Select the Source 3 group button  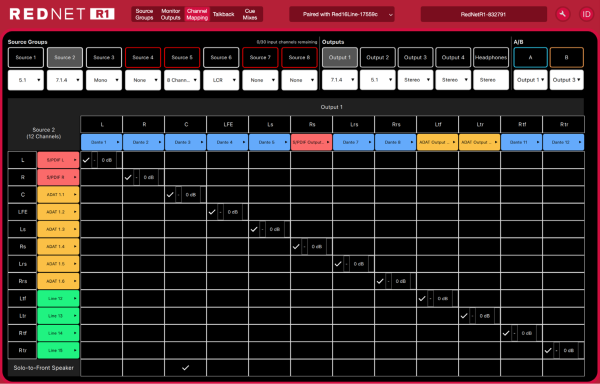click(104, 57)
